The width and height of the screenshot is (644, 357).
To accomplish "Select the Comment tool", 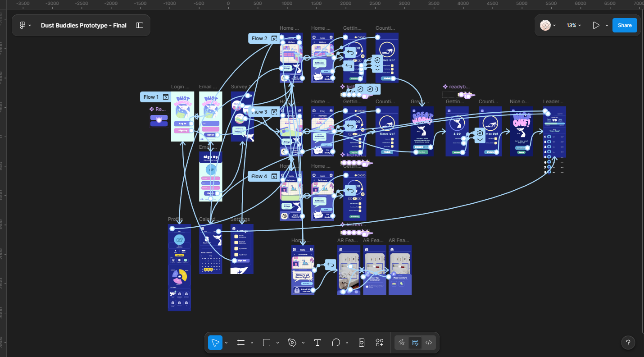I will click(336, 343).
